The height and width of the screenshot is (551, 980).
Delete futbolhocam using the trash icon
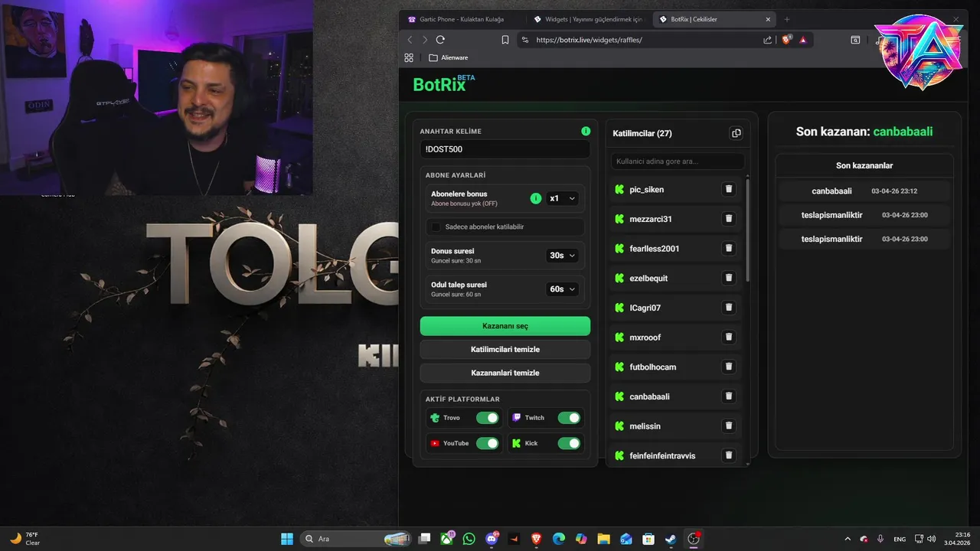pos(729,367)
